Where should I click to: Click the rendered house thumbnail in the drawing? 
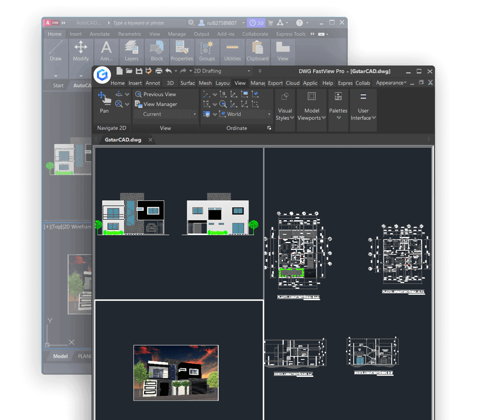[x=176, y=373]
